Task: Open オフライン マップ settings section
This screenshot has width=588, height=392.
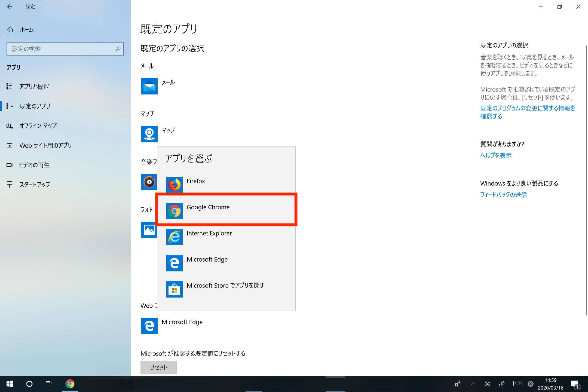Action: pyautogui.click(x=38, y=126)
